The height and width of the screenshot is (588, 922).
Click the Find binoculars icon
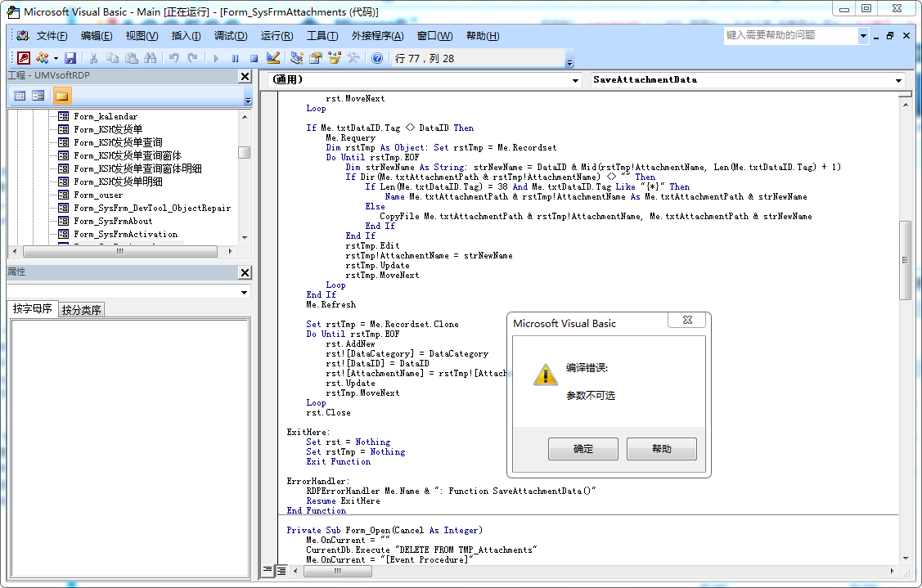pos(150,58)
